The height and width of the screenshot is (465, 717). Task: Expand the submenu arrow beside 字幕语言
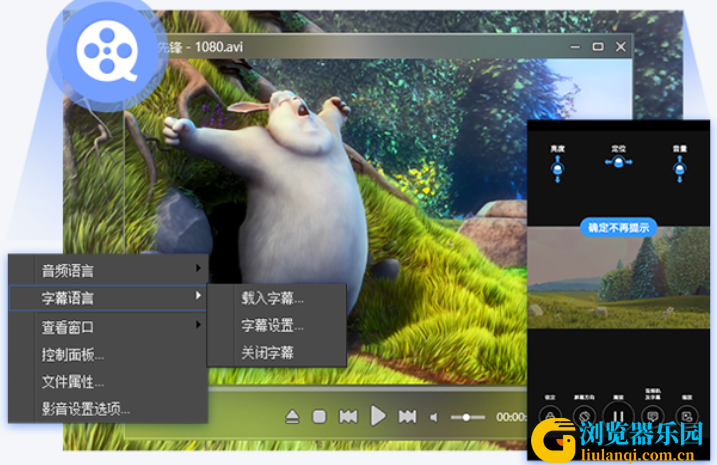[x=198, y=295]
